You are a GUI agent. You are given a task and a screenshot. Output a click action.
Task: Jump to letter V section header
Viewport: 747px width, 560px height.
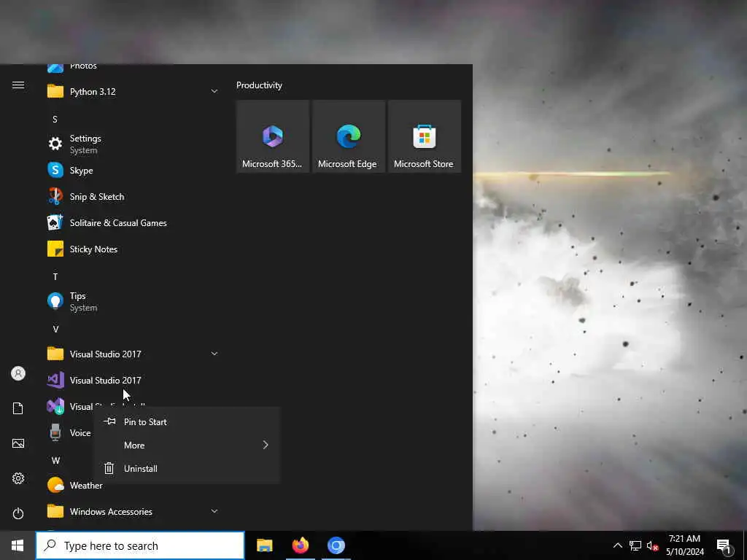pyautogui.click(x=55, y=329)
